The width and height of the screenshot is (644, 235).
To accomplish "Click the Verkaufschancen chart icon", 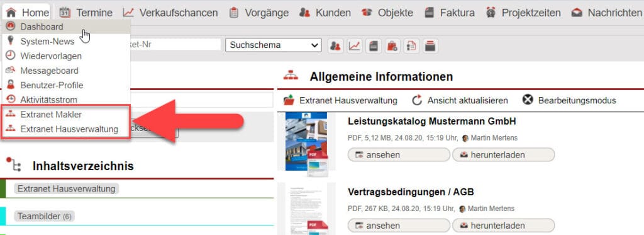I will 128,13.
